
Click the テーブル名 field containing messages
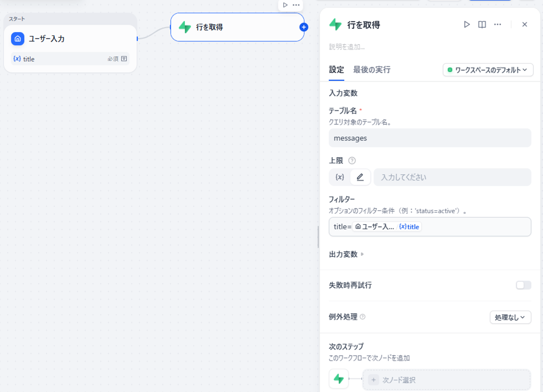(430, 138)
